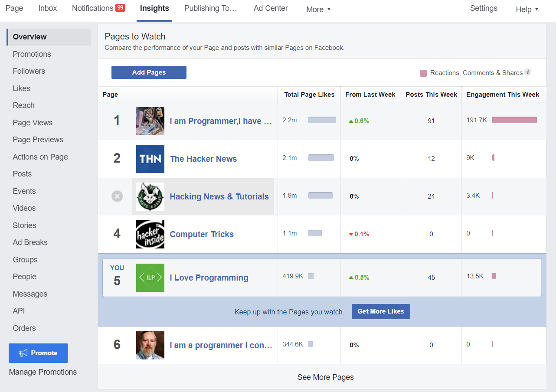Open People in the sidebar
Image resolution: width=556 pixels, height=392 pixels.
[25, 277]
